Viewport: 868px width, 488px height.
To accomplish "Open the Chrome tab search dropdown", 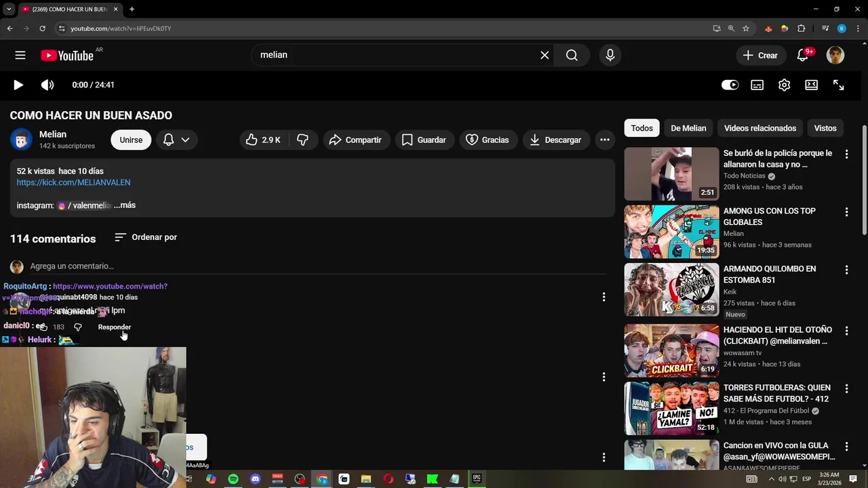I will pyautogui.click(x=9, y=9).
